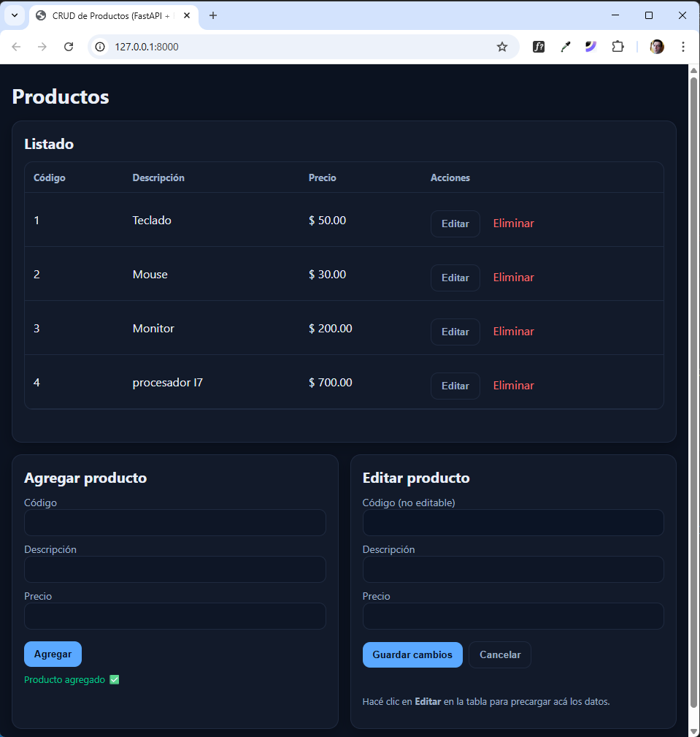Click the Descripción column header
The height and width of the screenshot is (737, 700).
158,177
